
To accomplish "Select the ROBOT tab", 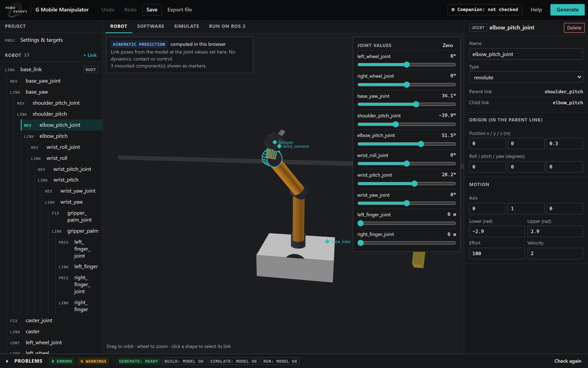I will 119,26.
